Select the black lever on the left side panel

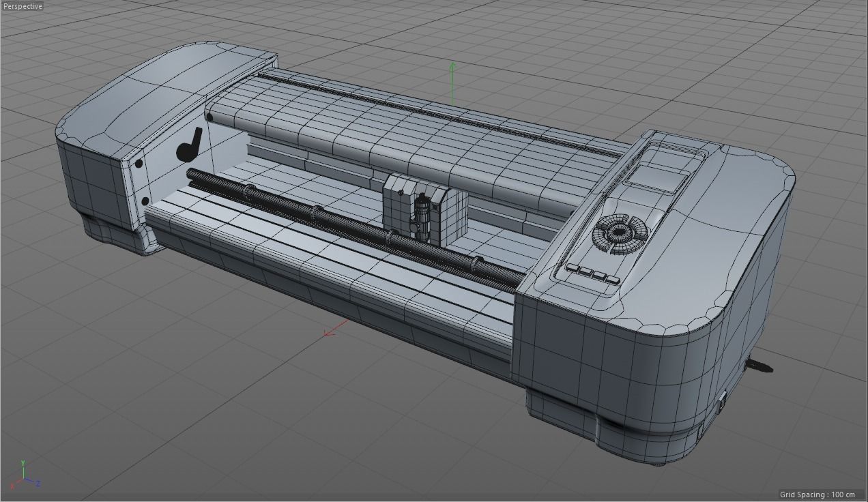tap(189, 145)
